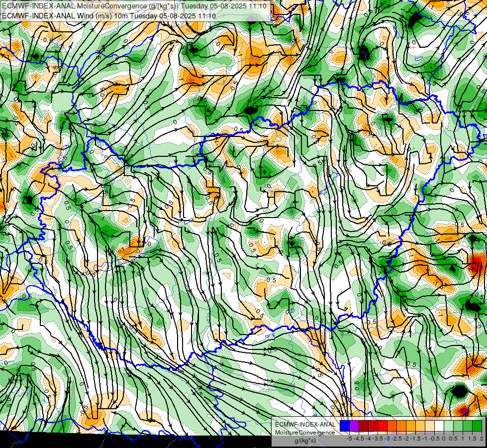Click the purple legend swatch

(x=354, y=426)
